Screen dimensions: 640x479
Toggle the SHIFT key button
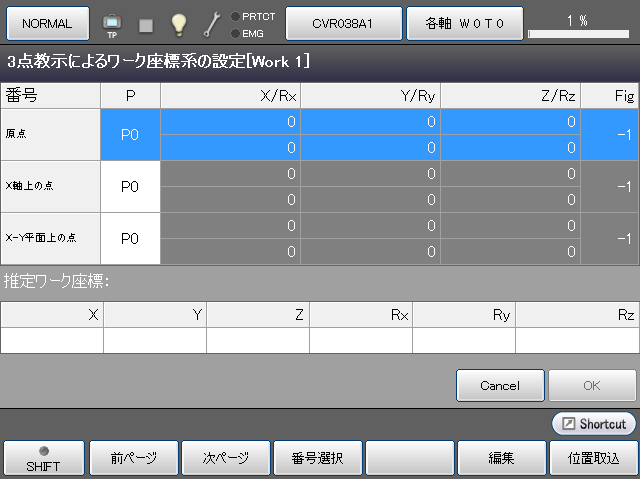[43, 459]
